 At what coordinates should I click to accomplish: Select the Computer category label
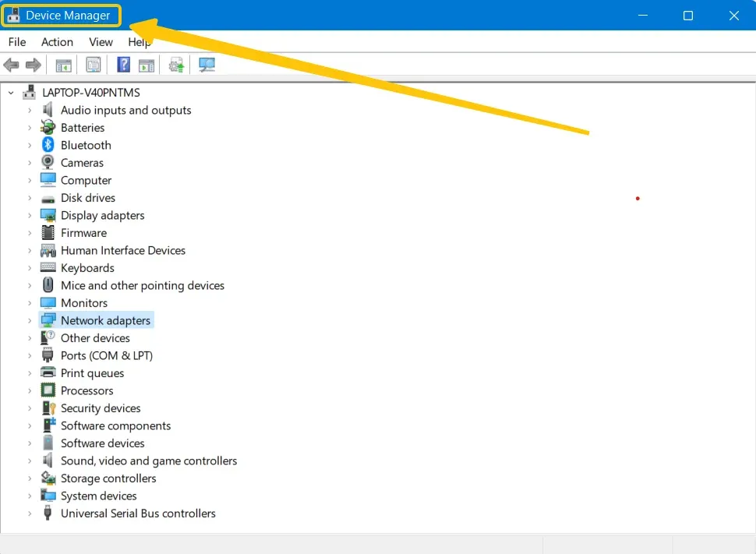(86, 180)
